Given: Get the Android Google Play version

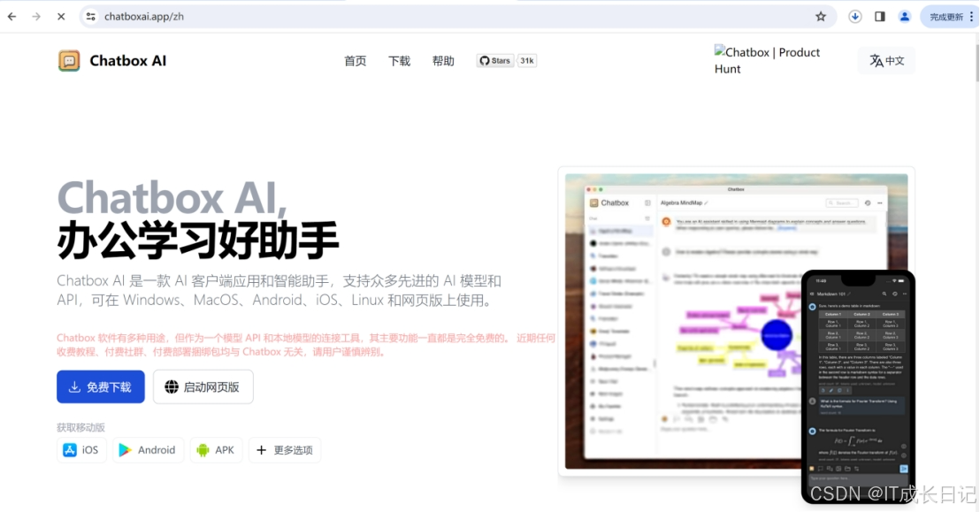Looking at the screenshot, I should click(148, 450).
